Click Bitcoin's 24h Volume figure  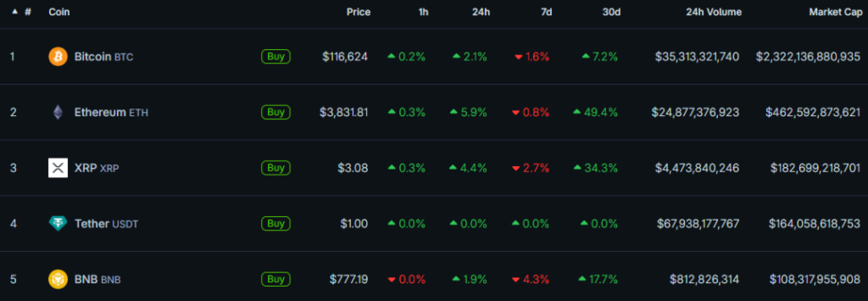click(x=696, y=57)
